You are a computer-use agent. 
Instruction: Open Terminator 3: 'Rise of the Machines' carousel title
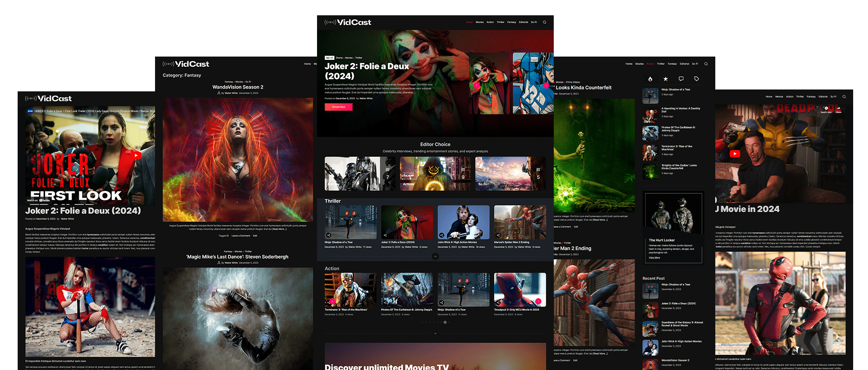(x=346, y=310)
